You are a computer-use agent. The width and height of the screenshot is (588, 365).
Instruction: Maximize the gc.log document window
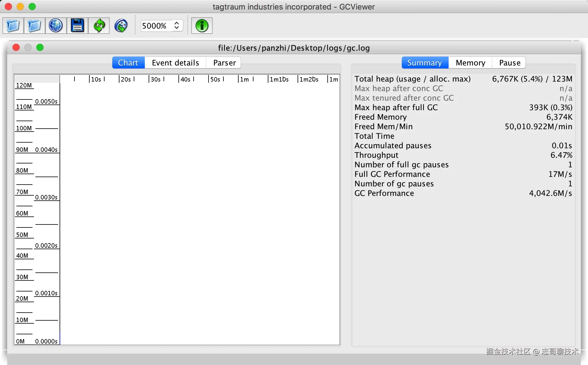(x=40, y=48)
